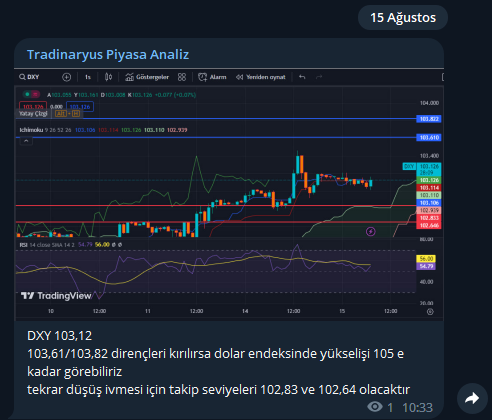This screenshot has height=420, width=492.
Task: Toggle the green status dot in legend
Action: [x=27, y=95]
